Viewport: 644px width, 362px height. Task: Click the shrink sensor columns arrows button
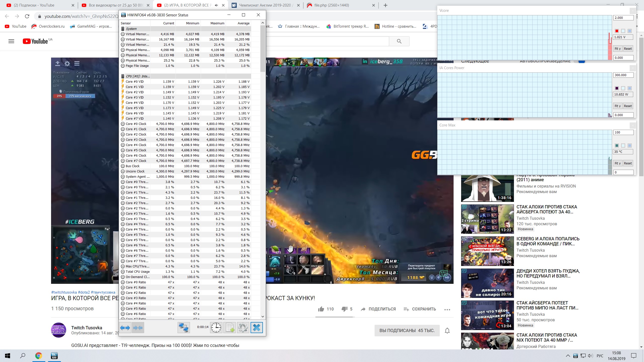click(138, 328)
